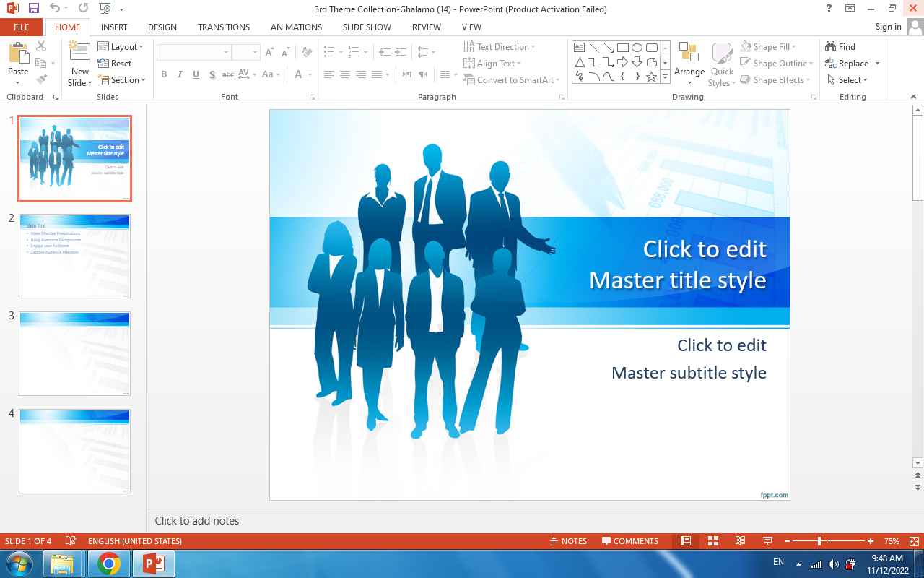Toggle the Notes pane button
Image resolution: width=924 pixels, height=578 pixels.
568,541
